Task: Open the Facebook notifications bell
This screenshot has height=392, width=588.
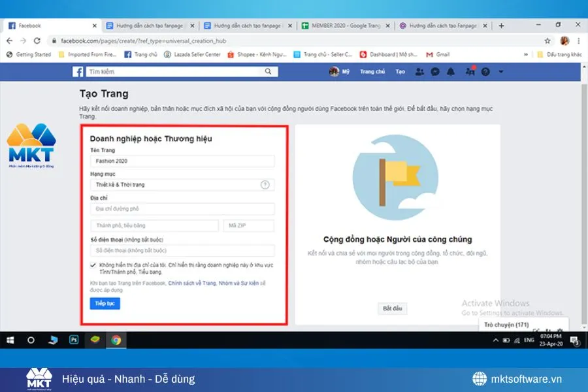Action: click(450, 72)
